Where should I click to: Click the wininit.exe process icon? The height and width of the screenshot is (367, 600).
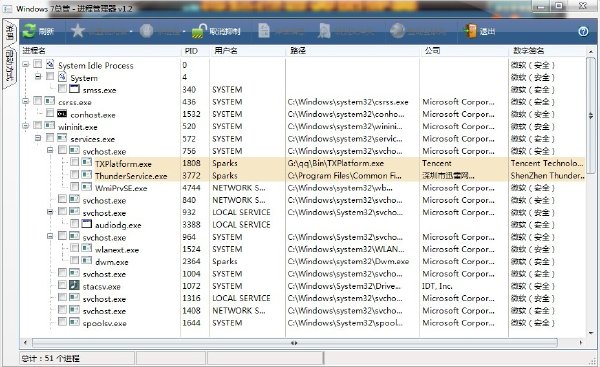pos(50,126)
